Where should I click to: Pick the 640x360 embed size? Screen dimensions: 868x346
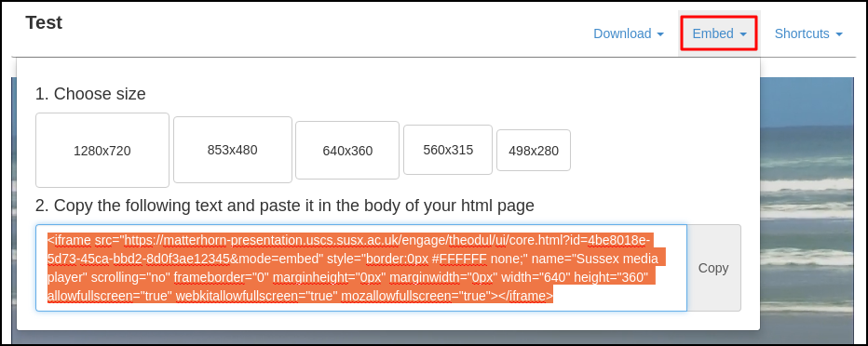coord(347,151)
